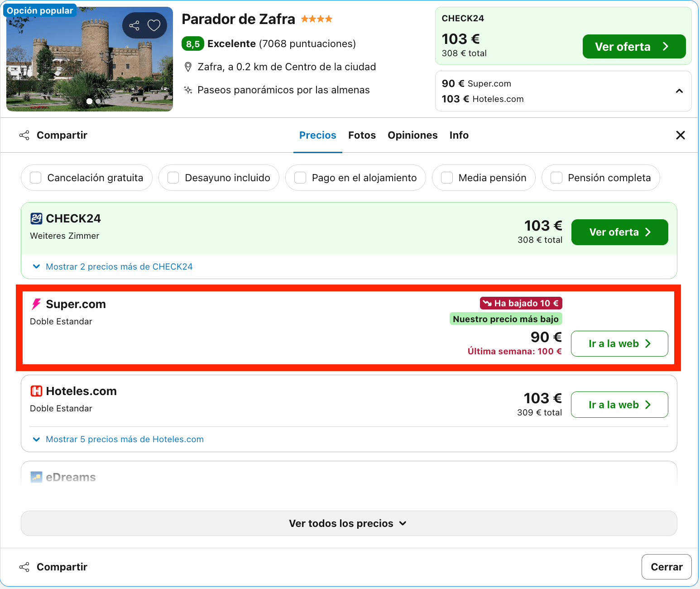The width and height of the screenshot is (700, 589).
Task: Collapse the price list chevron next to Super.com
Action: [x=679, y=91]
